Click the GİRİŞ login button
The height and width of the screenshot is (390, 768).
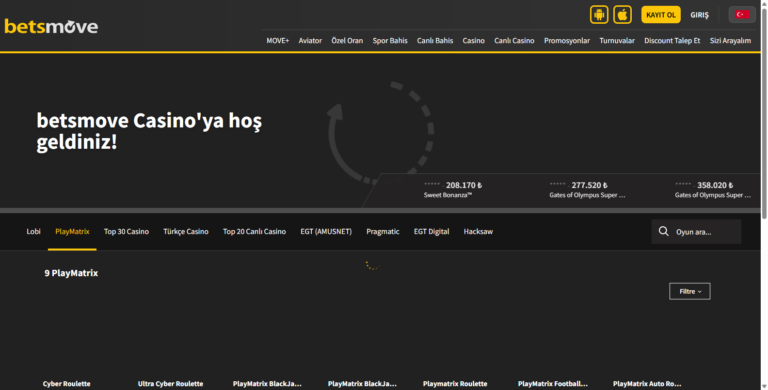(x=699, y=15)
